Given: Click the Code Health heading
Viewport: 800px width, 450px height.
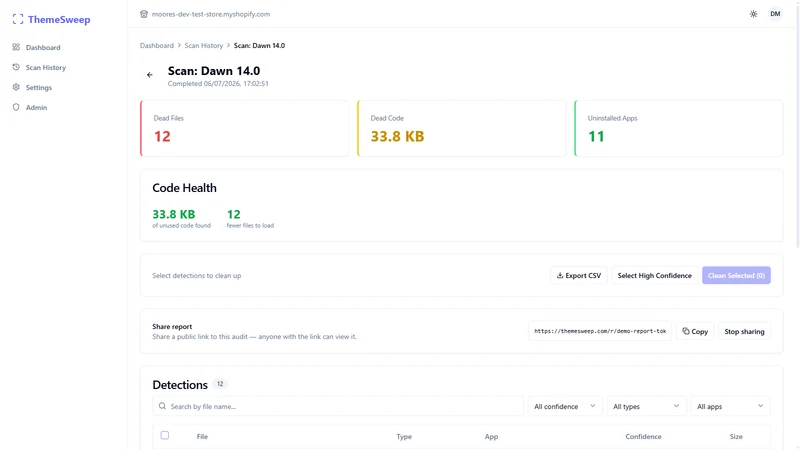Looking at the screenshot, I should pos(184,188).
